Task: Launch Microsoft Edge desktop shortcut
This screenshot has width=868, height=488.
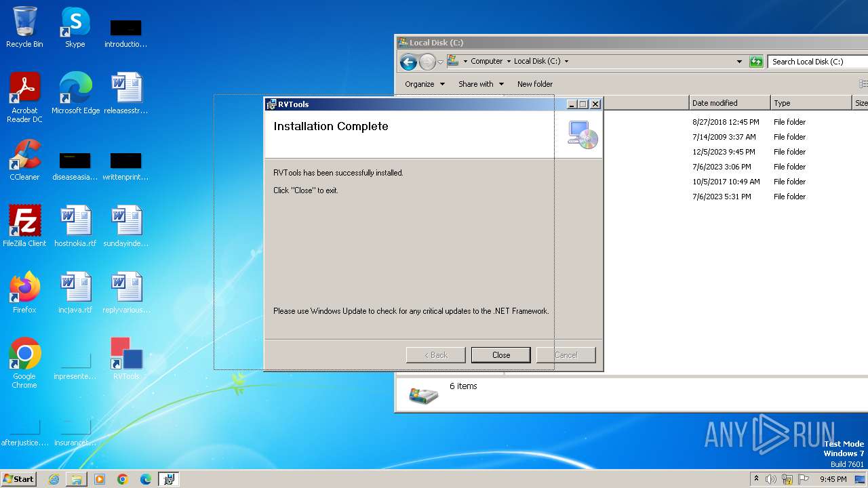Action: pyautogui.click(x=75, y=94)
